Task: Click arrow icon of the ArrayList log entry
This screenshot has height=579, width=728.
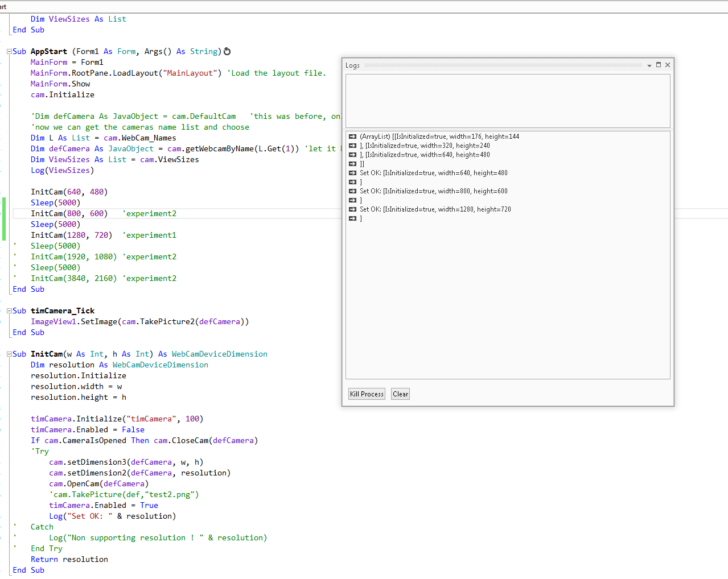Action: click(x=352, y=137)
